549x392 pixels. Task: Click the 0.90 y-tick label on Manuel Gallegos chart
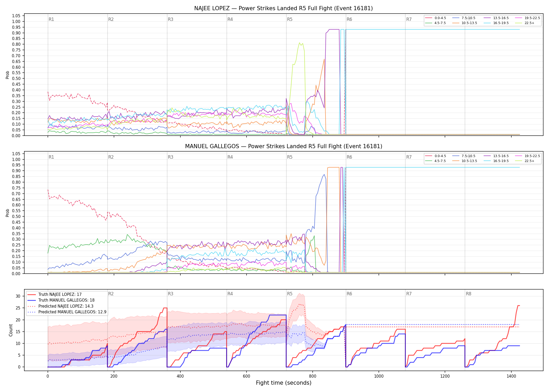[16, 171]
